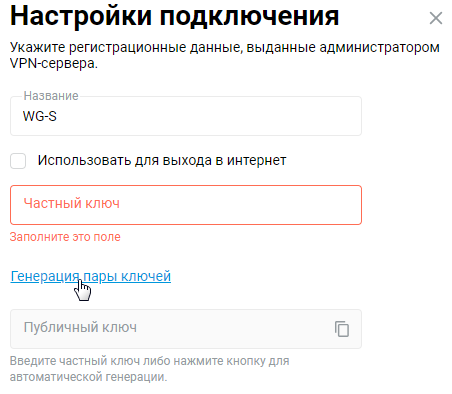
Task: Generate a key pair via blue link
Action: [x=91, y=276]
